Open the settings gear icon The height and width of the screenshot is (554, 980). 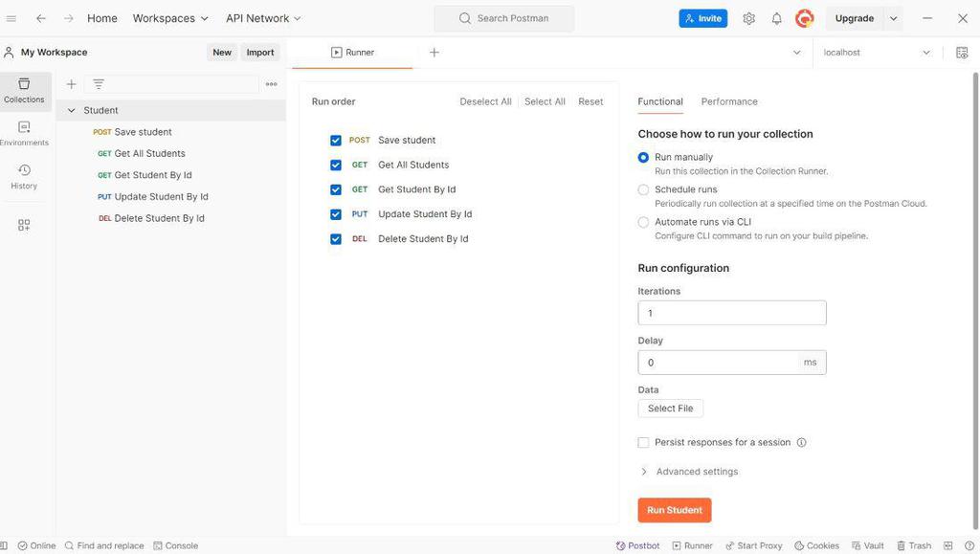(748, 18)
